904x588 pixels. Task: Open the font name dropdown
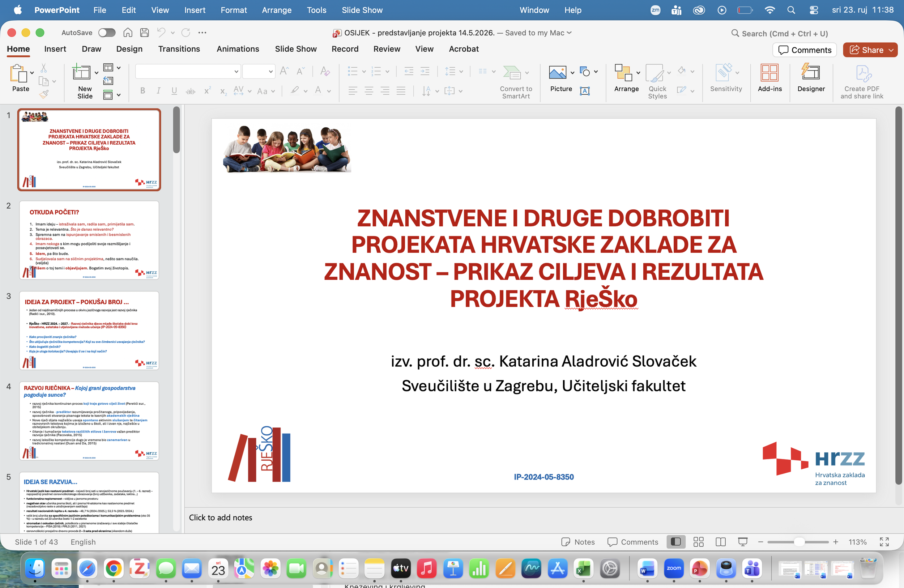236,71
